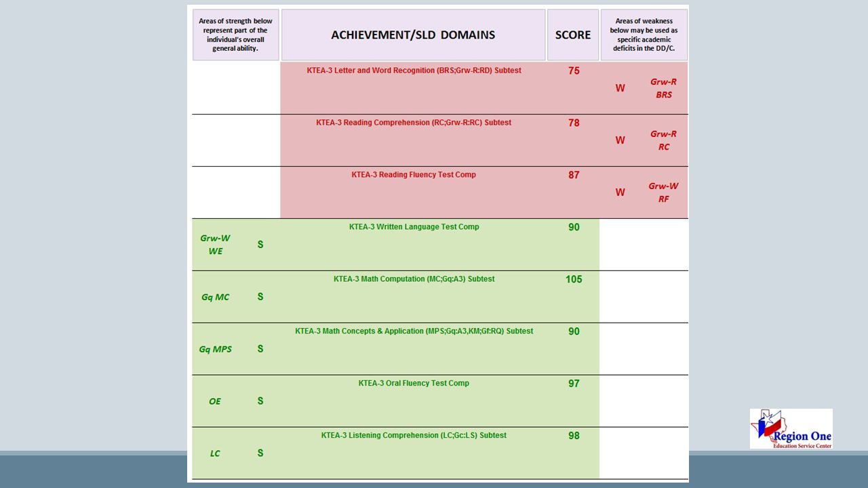Select the Areas of strength header cell
Screen dimensions: 868x488
point(235,35)
